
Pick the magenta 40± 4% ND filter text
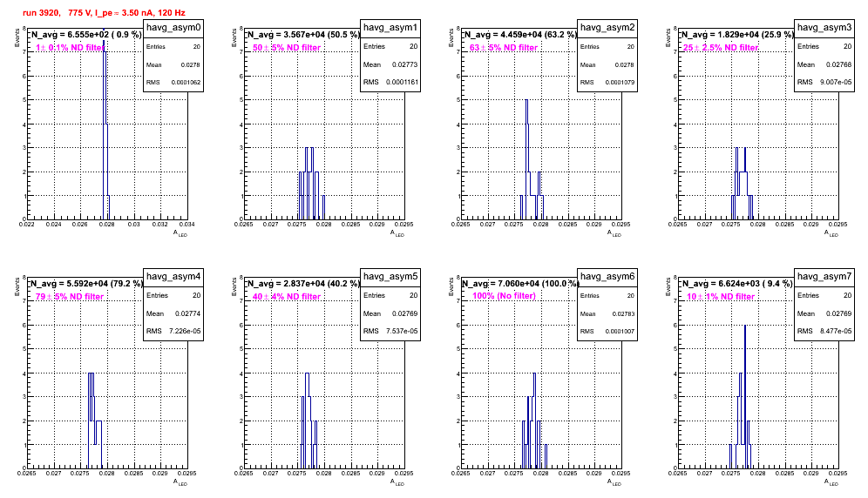(x=287, y=297)
